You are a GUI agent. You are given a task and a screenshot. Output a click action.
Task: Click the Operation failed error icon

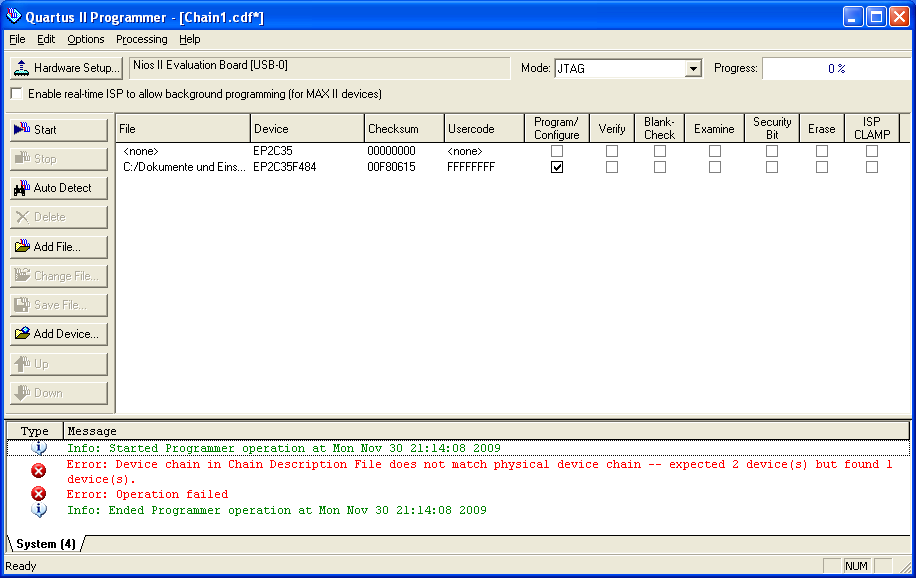pos(39,494)
